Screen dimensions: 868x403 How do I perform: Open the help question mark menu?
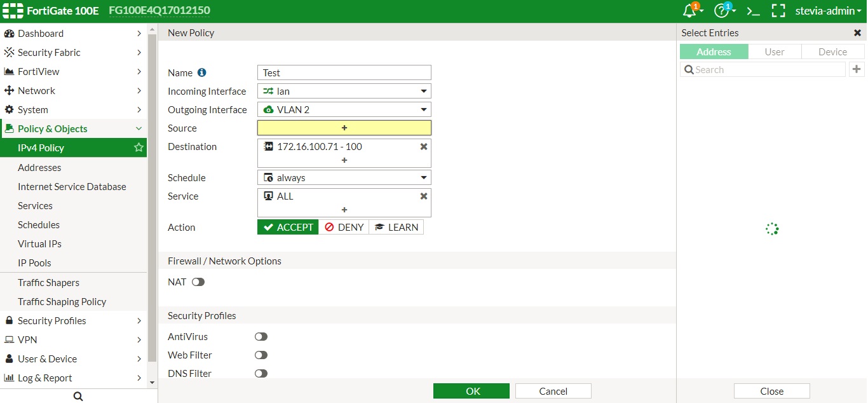(x=722, y=11)
